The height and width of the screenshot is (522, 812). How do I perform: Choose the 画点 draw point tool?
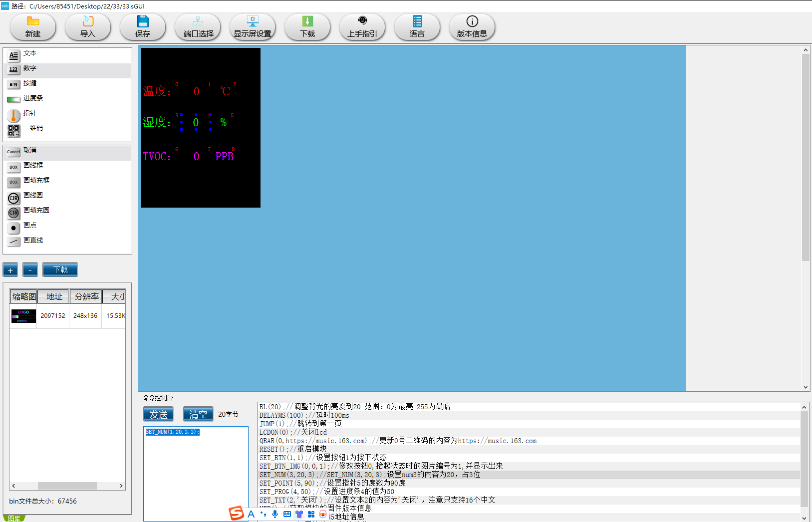click(68, 228)
